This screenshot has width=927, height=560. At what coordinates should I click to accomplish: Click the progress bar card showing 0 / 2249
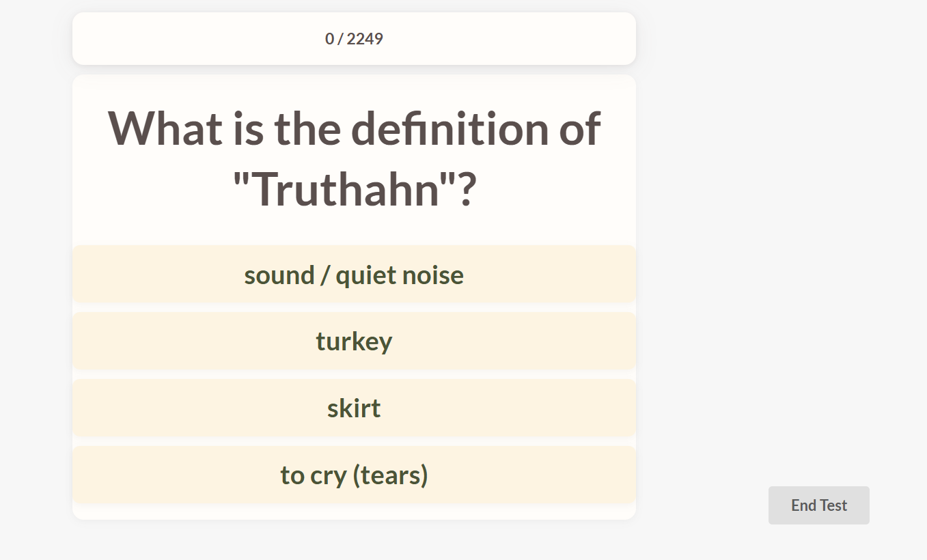coord(354,39)
